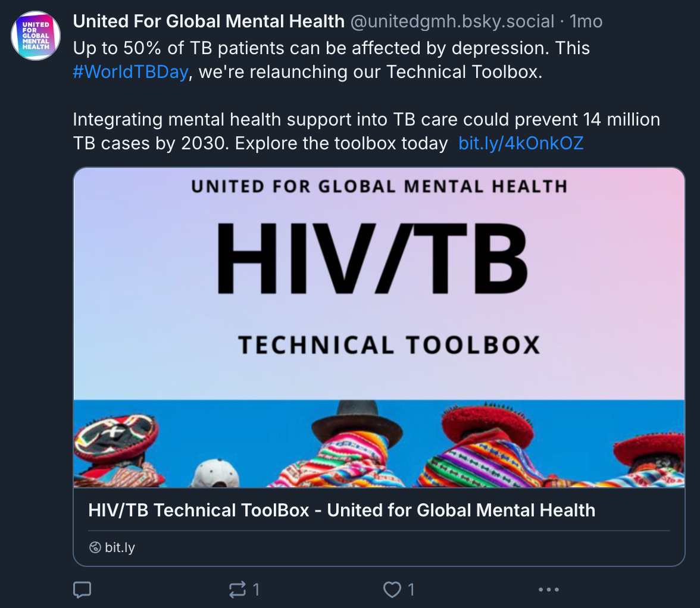
Task: Click the large HIV/TB heading in the preview
Action: click(x=373, y=259)
